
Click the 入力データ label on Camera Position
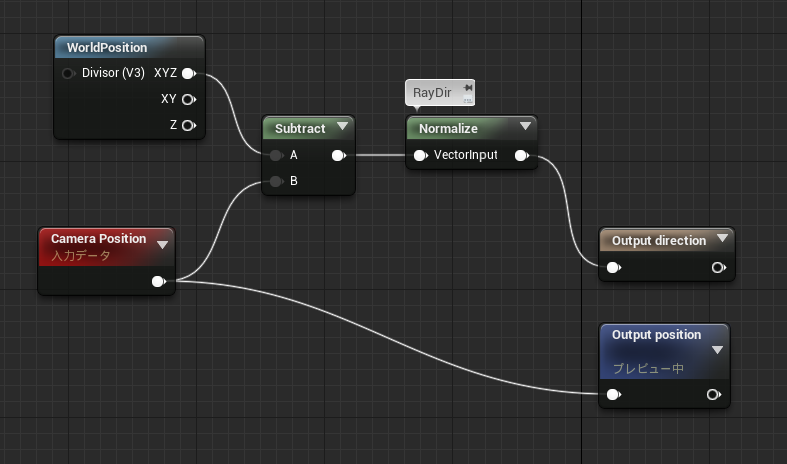tap(81, 256)
